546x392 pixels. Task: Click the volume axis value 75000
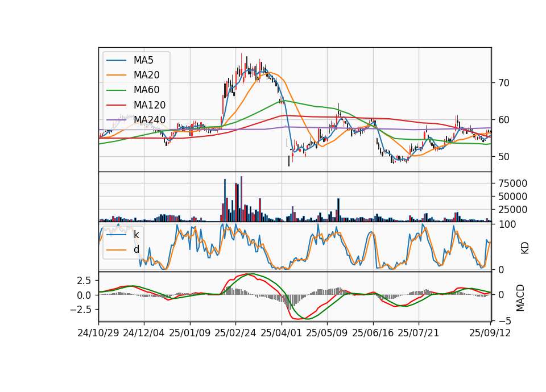pos(513,184)
